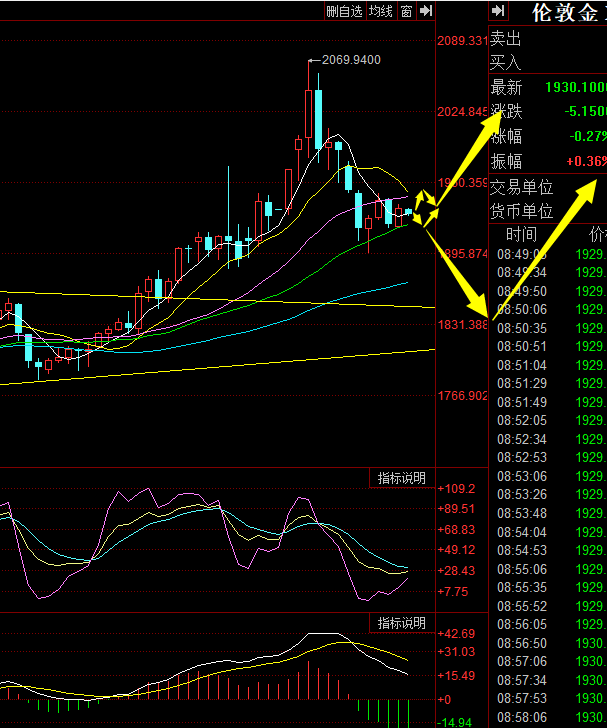Select the 08:49:34 tick row

pos(552,273)
